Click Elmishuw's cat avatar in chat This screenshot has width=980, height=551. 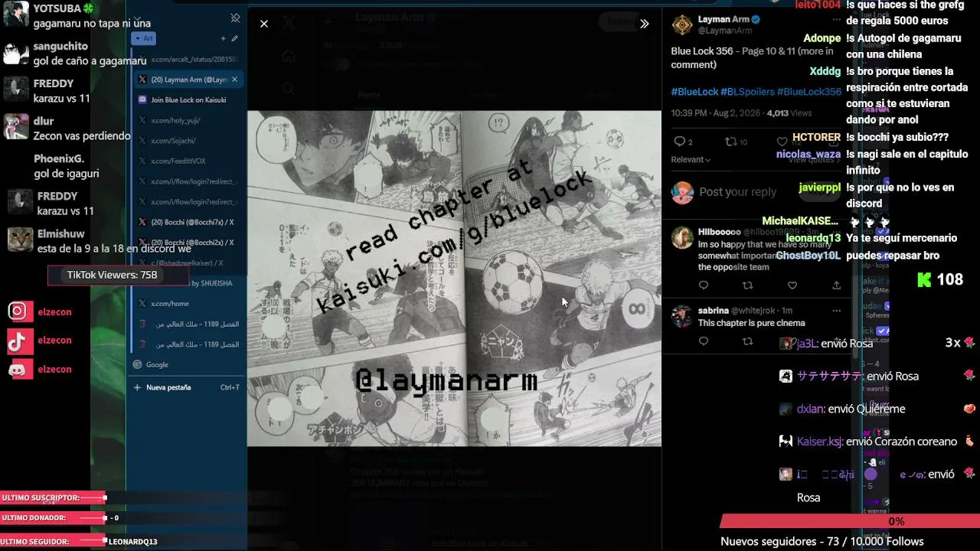point(20,240)
